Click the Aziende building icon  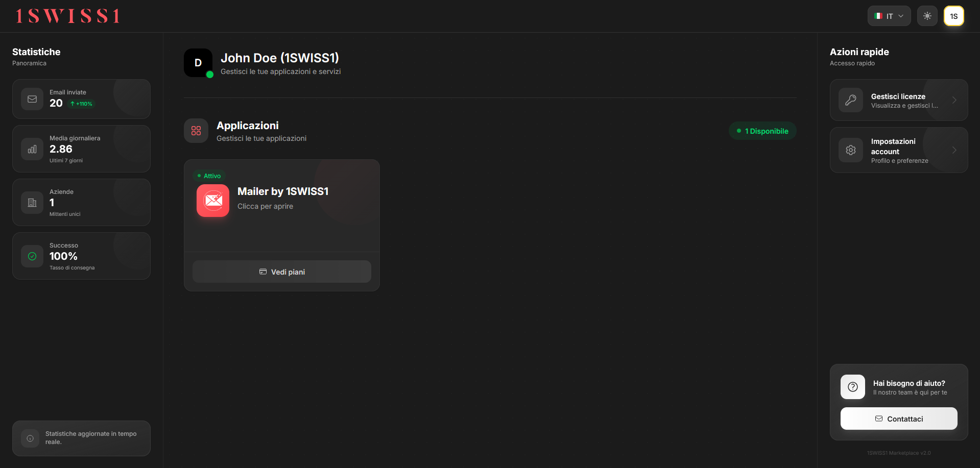pyautogui.click(x=32, y=203)
